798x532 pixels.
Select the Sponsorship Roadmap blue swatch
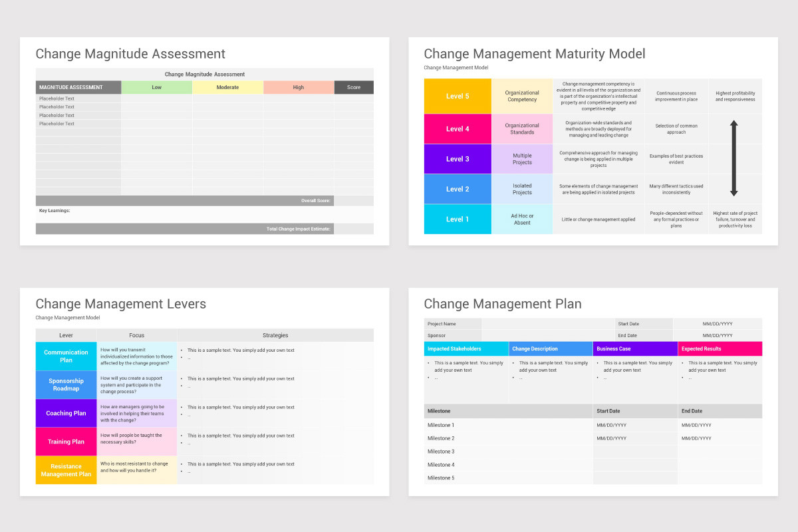(x=66, y=384)
